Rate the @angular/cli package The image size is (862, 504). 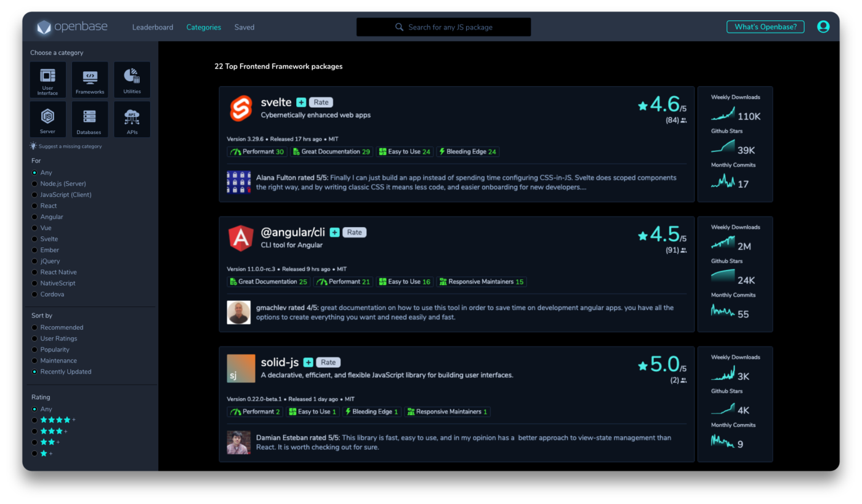point(354,232)
